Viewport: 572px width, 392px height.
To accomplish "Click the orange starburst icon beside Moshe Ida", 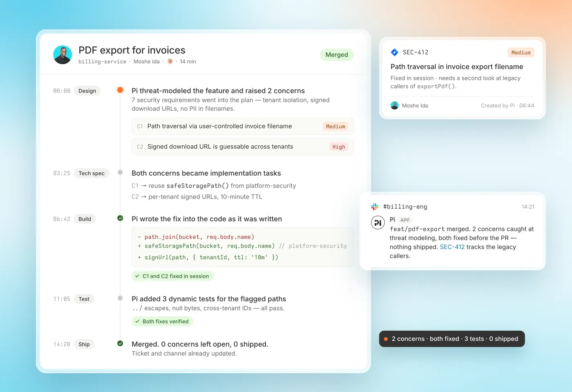I will pyautogui.click(x=170, y=61).
